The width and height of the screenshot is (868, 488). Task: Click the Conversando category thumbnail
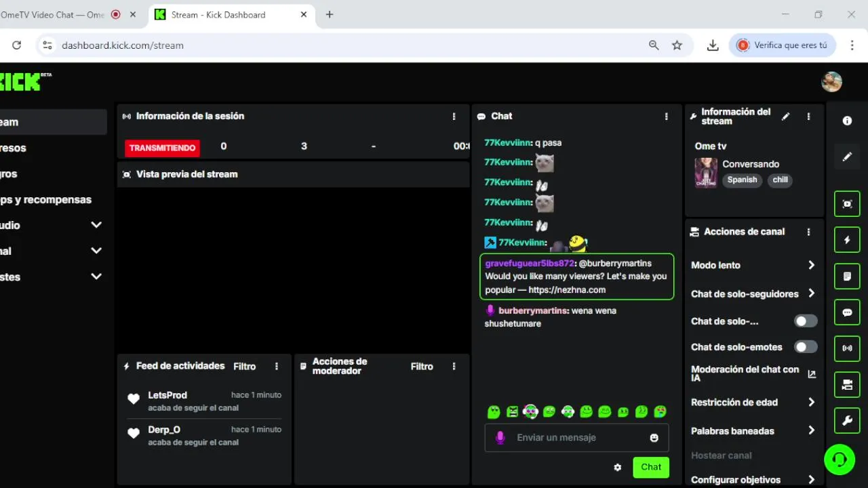point(706,172)
